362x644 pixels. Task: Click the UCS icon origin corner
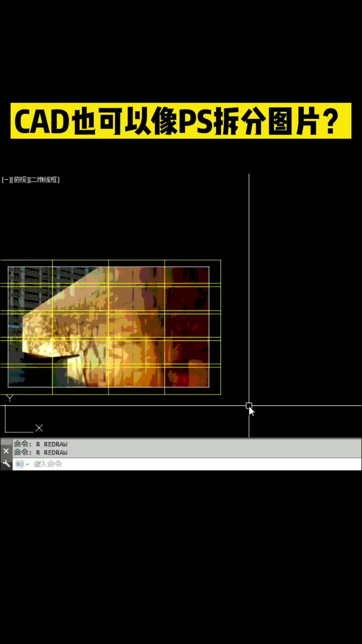tap(5, 432)
